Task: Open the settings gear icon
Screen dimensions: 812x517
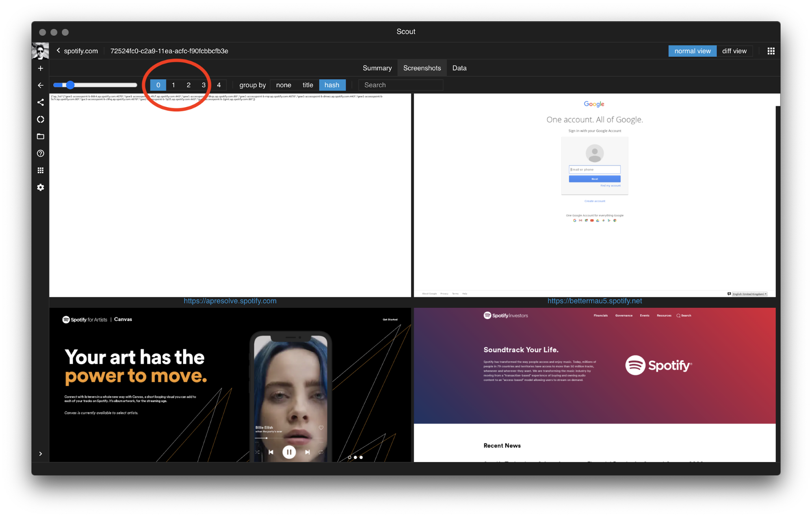Action: tap(40, 187)
